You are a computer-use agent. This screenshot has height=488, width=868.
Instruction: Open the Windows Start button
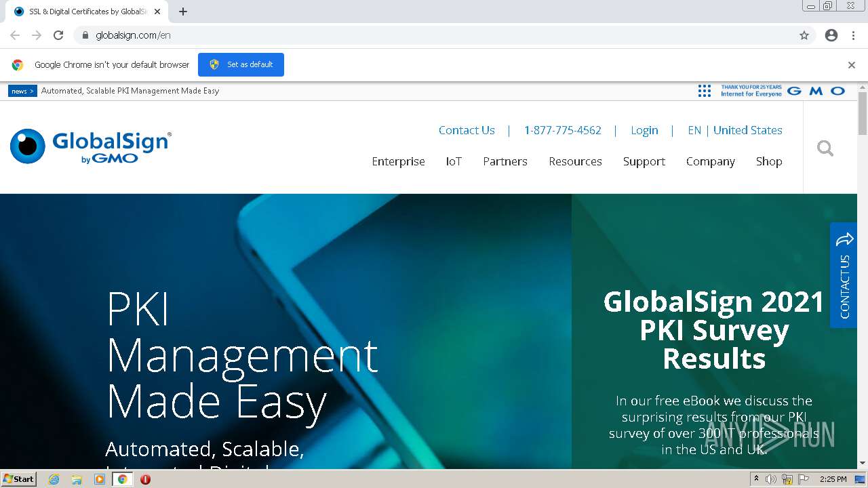18,479
